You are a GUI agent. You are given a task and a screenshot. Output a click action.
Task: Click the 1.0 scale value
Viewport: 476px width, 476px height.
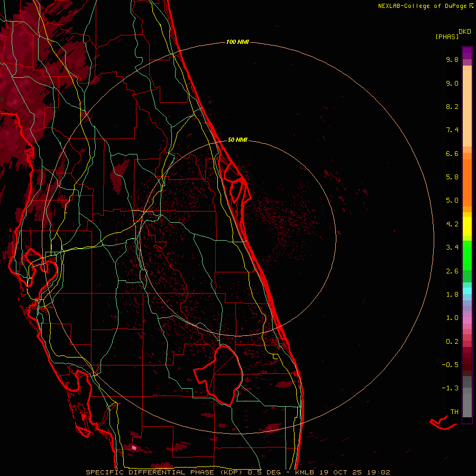[452, 318]
